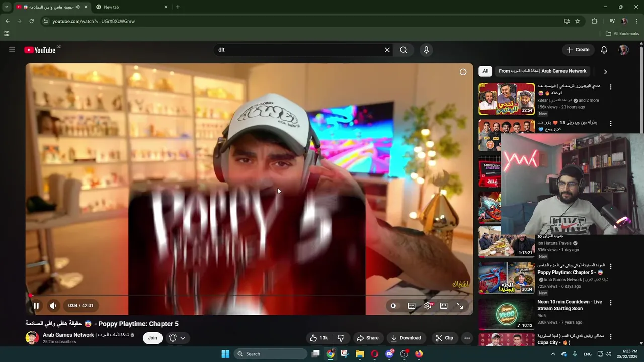Image resolution: width=644 pixels, height=362 pixels.
Task: Open YouTube notifications bell
Action: [x=604, y=50]
